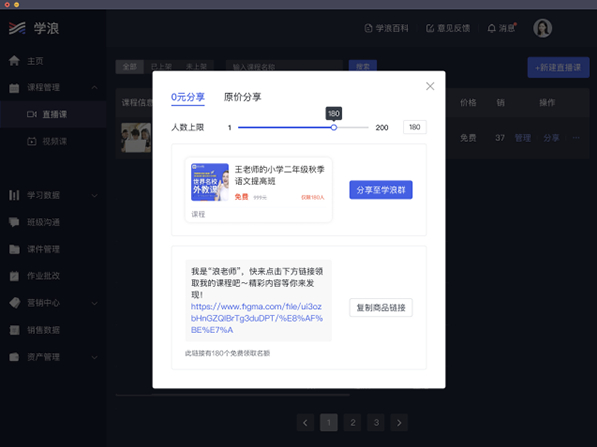Image resolution: width=597 pixels, height=447 pixels.
Task: Click the 管理 link in course row
Action: tap(522, 138)
